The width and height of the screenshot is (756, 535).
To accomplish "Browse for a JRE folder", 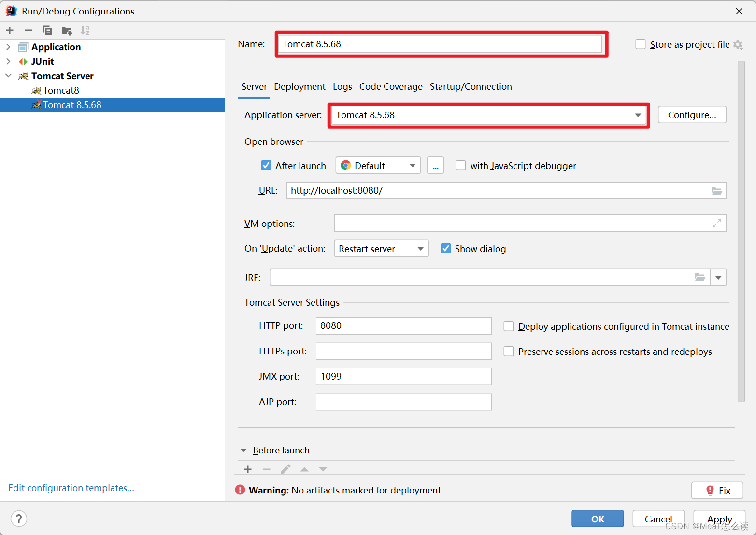I will 700,277.
